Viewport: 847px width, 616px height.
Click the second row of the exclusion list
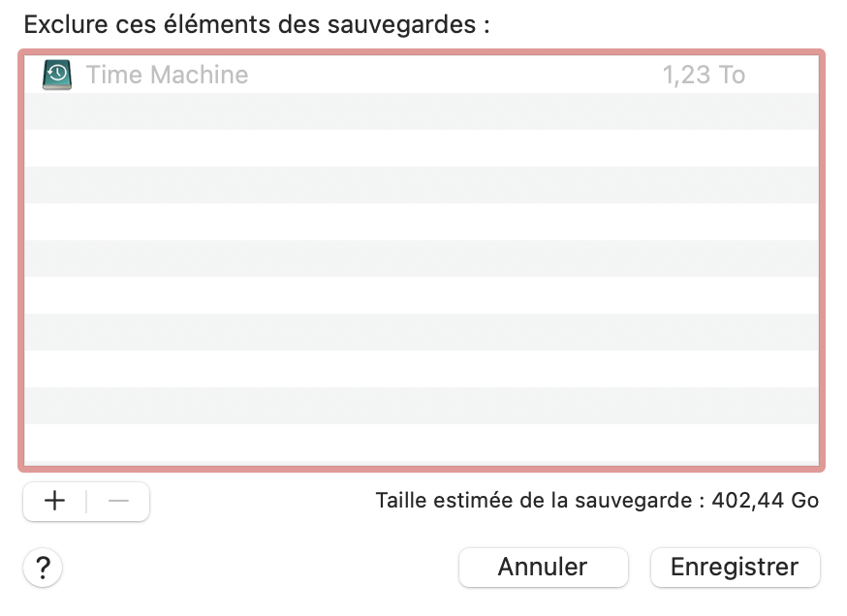pyautogui.click(x=422, y=111)
